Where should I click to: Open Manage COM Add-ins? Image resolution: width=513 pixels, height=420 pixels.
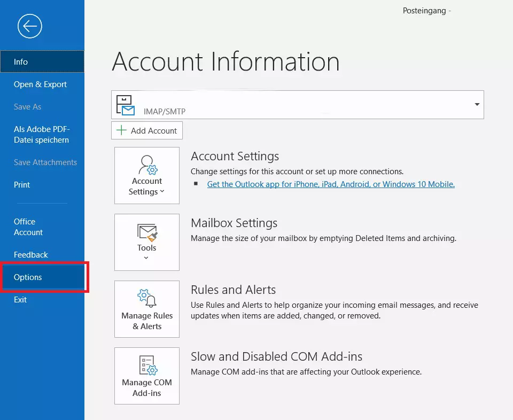point(146,376)
